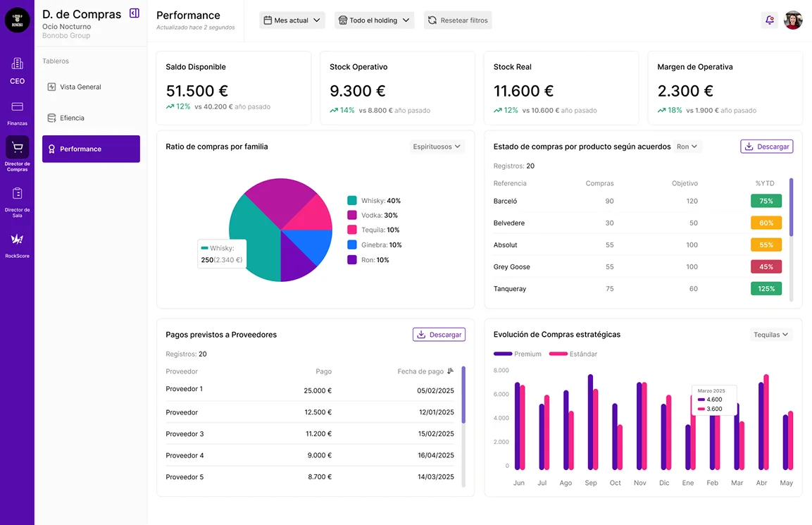This screenshot has width=812, height=525.
Task: Open RockScore from the sidebar
Action: pos(17,240)
